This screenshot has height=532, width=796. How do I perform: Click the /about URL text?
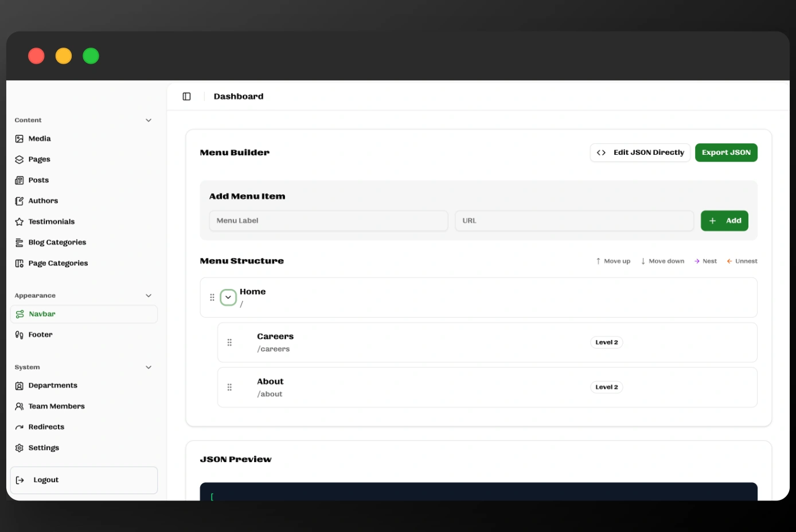tap(270, 394)
